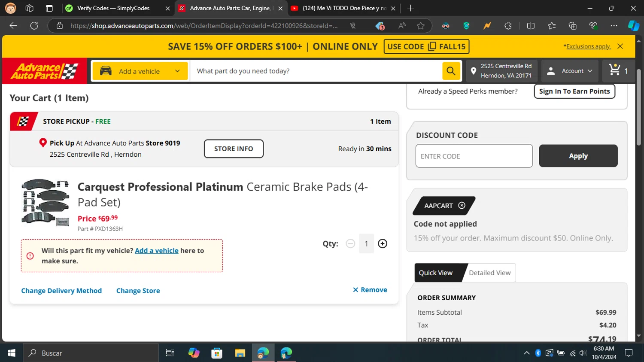Click the STORE INFO button
Screen dimensions: 644x362
click(234, 149)
